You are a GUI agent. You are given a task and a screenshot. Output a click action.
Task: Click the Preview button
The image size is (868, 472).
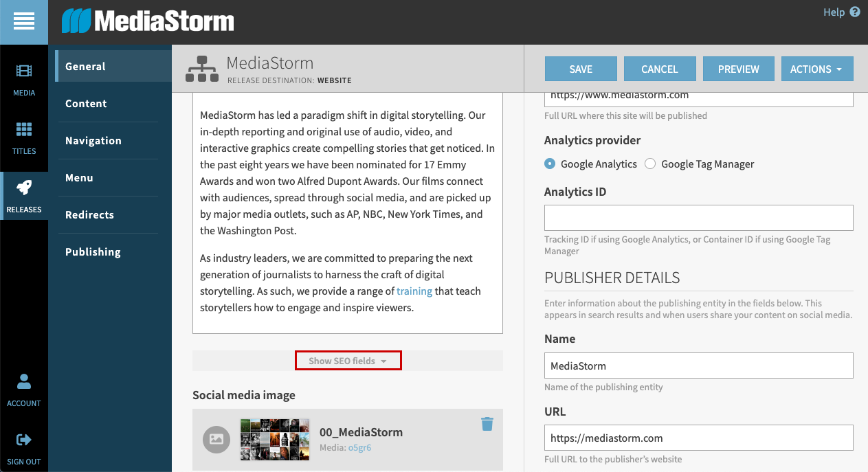(738, 69)
